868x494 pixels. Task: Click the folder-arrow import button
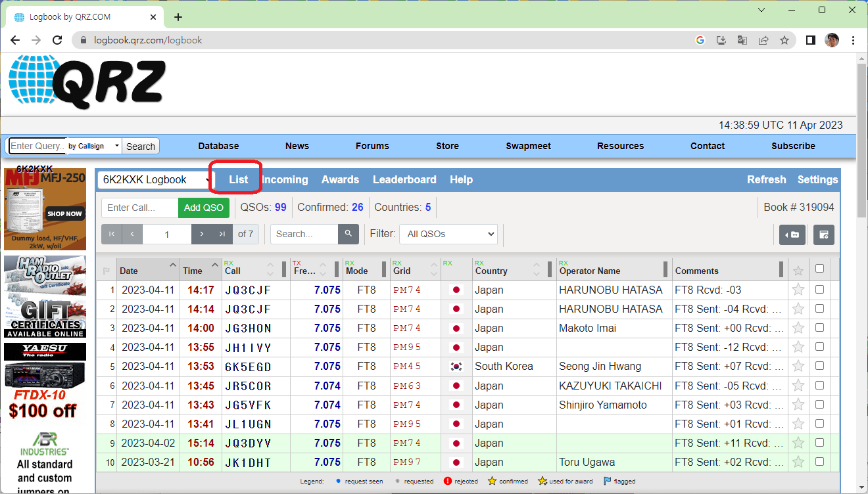pos(792,235)
